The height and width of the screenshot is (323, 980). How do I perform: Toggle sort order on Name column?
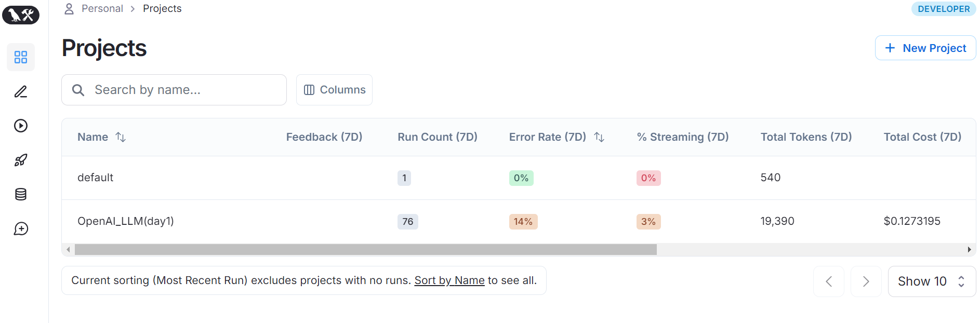click(121, 137)
